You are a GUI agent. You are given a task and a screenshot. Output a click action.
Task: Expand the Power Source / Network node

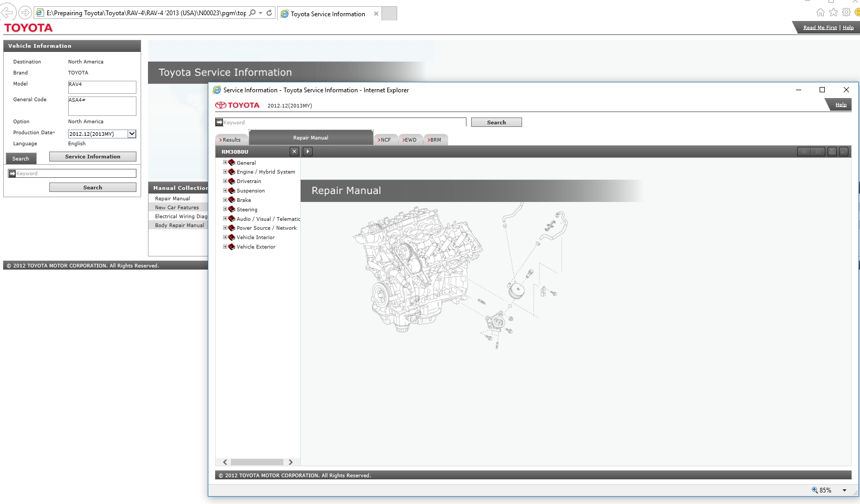click(x=225, y=228)
